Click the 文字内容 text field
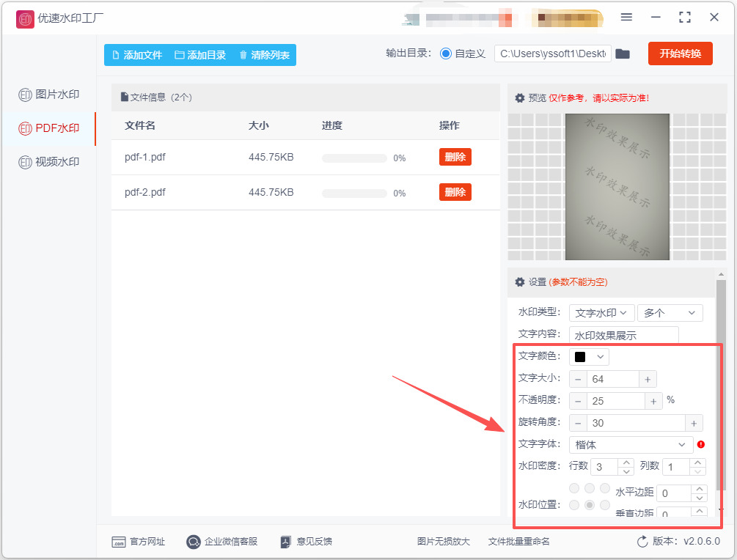Viewport: 737px width, 560px height. (624, 335)
